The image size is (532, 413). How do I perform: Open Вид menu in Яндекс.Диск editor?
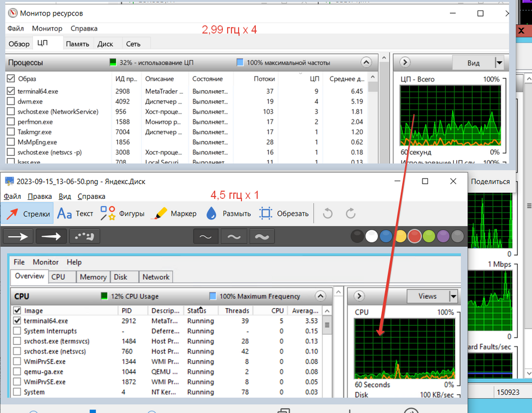(x=65, y=196)
